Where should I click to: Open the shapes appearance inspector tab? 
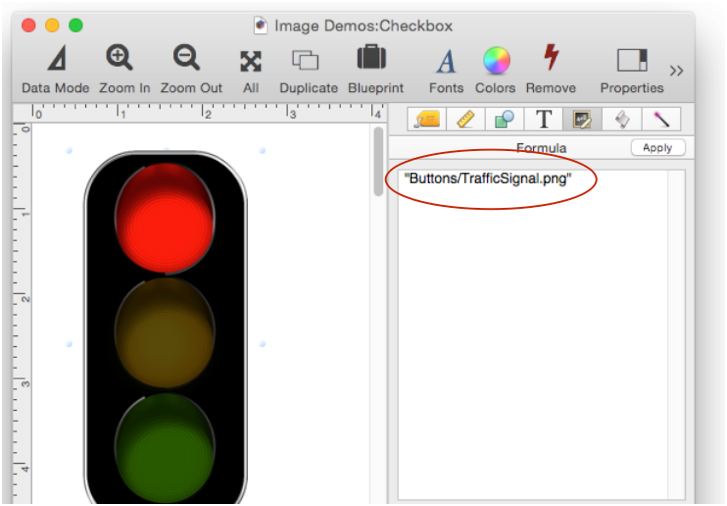coord(504,119)
